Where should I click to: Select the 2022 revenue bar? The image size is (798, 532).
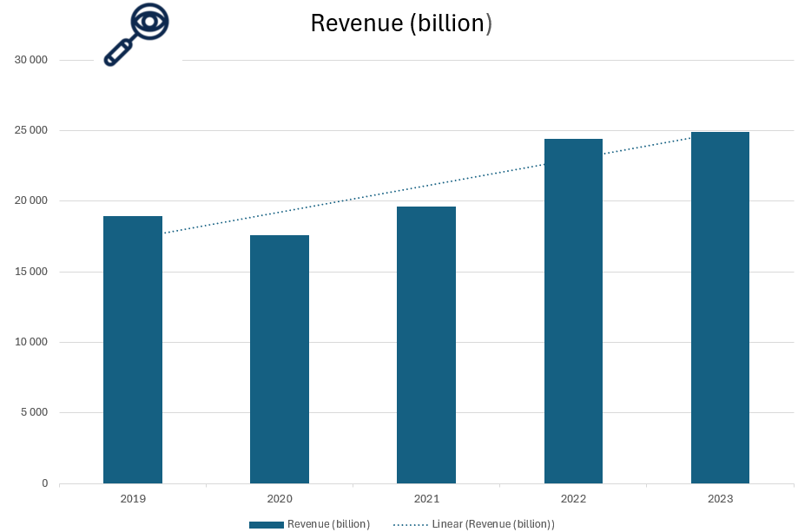(x=573, y=311)
